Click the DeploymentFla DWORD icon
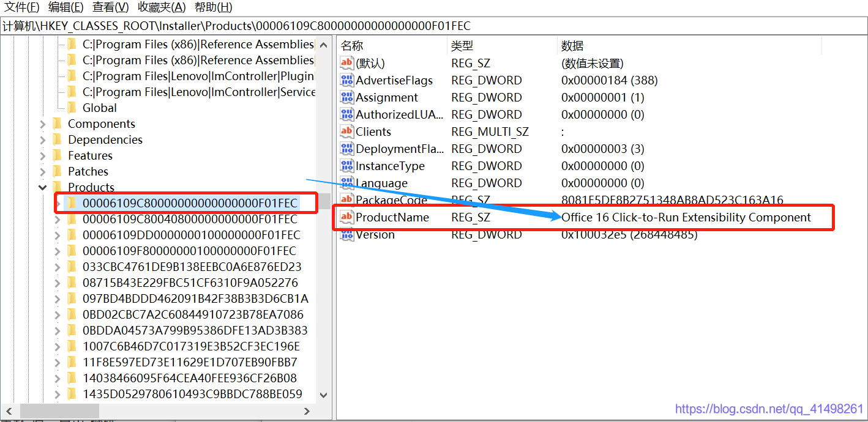 click(x=347, y=149)
